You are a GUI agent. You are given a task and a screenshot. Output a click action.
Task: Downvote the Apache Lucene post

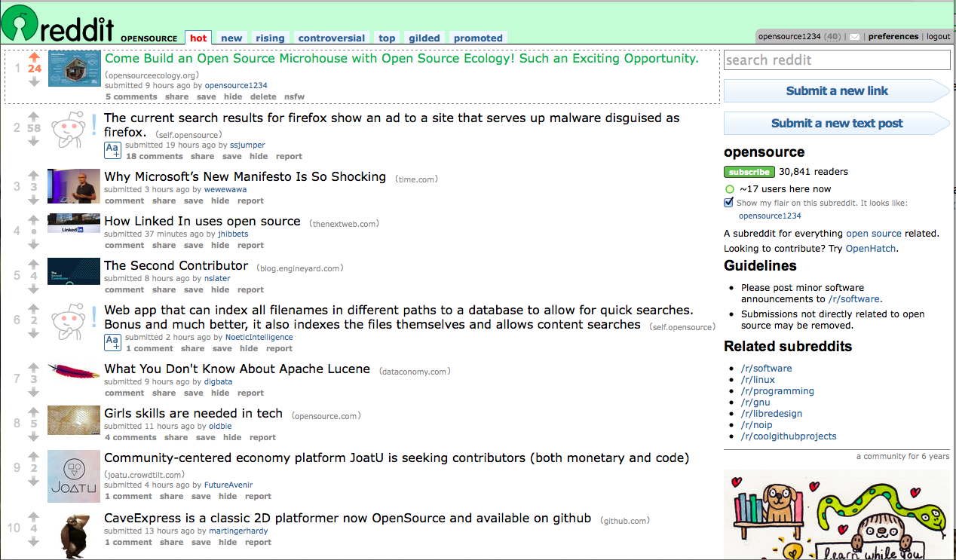[34, 392]
